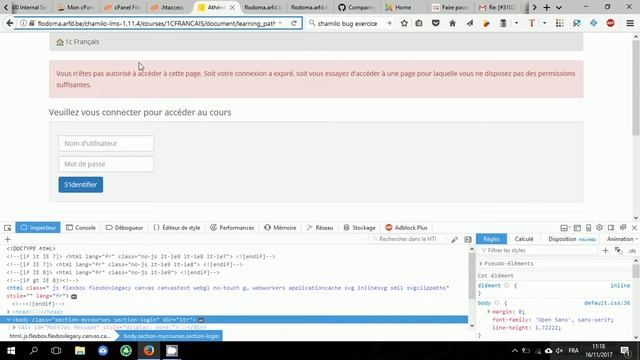Toggle pseudo-class panel in rules view
Image resolution: width=640 pixels, height=360 pixels.
coord(618,251)
